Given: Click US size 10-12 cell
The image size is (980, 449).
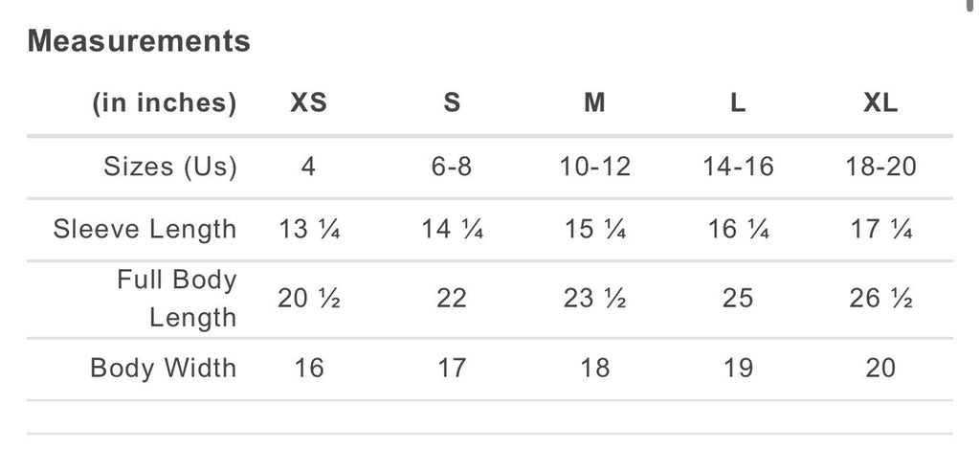Looking at the screenshot, I should tap(594, 167).
